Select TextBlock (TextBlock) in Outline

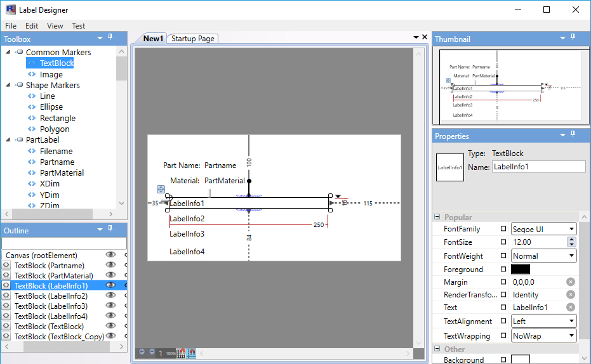pos(49,327)
